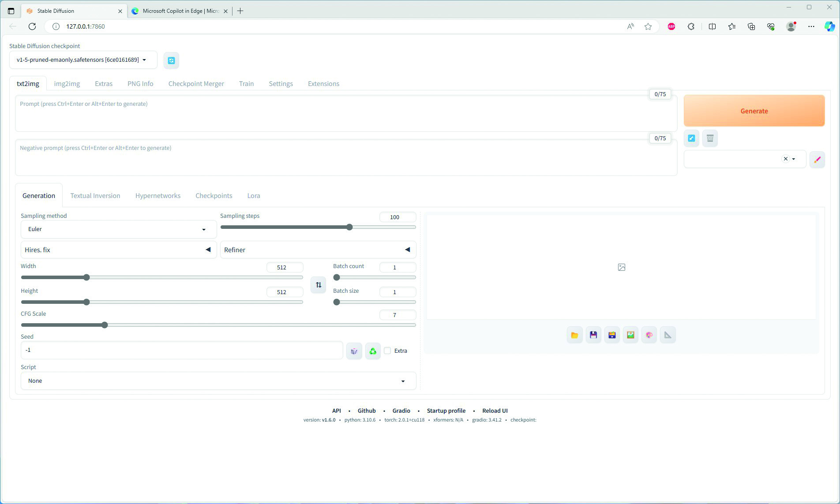Viewport: 840px width, 504px height.
Task: Open the Textual Inversion tab
Action: click(x=95, y=196)
